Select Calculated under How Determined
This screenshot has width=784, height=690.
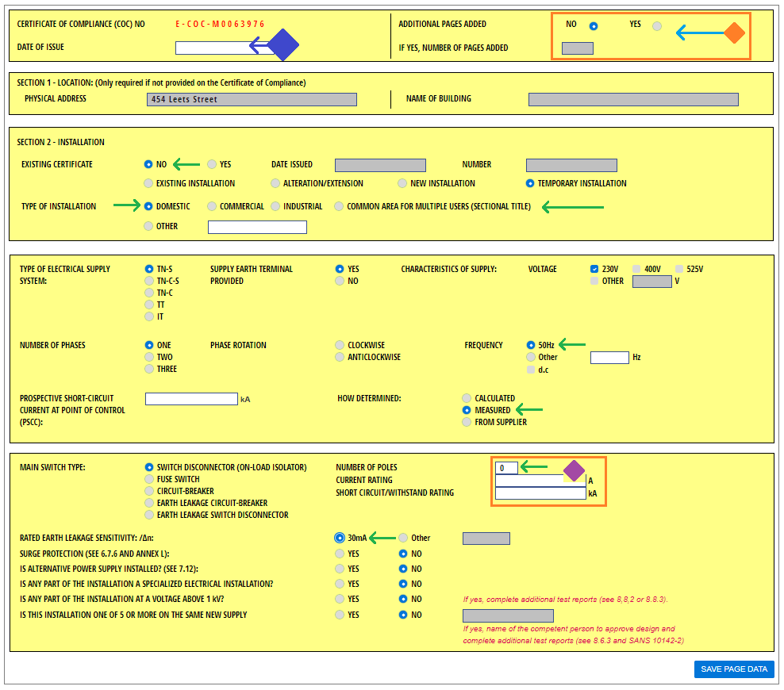pos(467,398)
